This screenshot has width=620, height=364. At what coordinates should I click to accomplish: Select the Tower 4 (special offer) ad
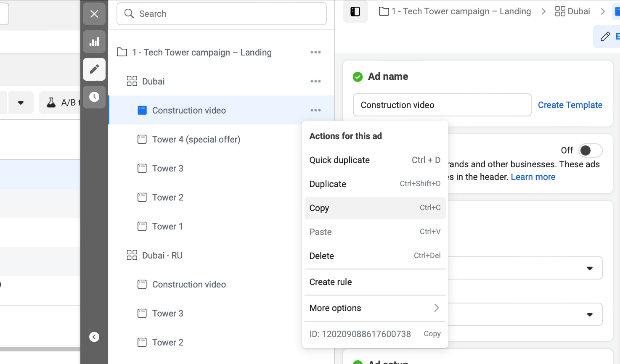click(196, 140)
